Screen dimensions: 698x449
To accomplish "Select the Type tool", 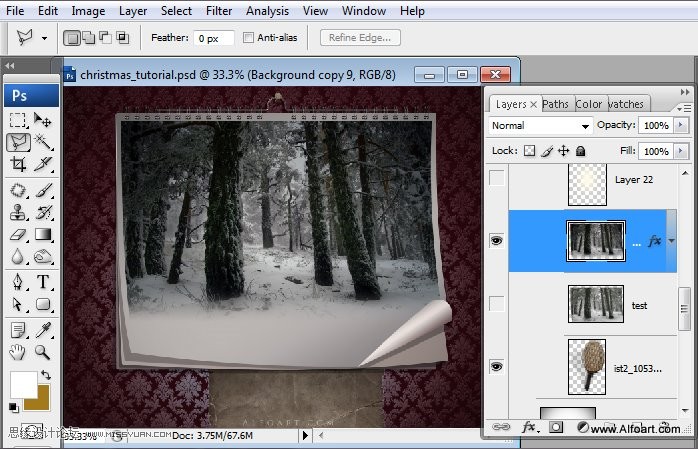I will coord(44,282).
